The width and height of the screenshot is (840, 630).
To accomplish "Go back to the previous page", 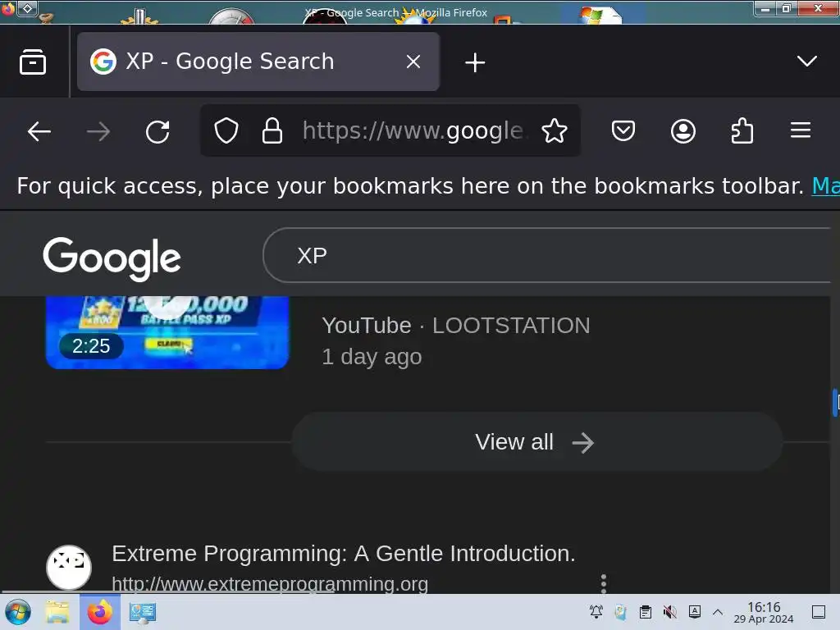I will [39, 131].
